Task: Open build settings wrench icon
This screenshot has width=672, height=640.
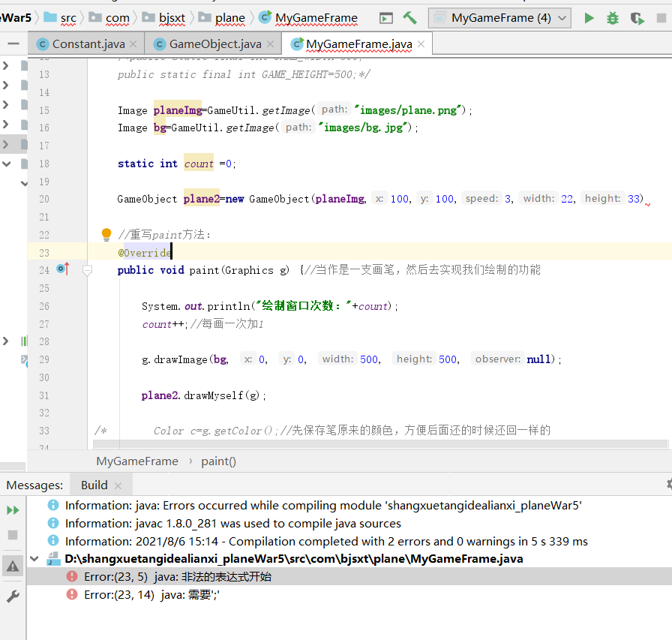Action: [13, 596]
